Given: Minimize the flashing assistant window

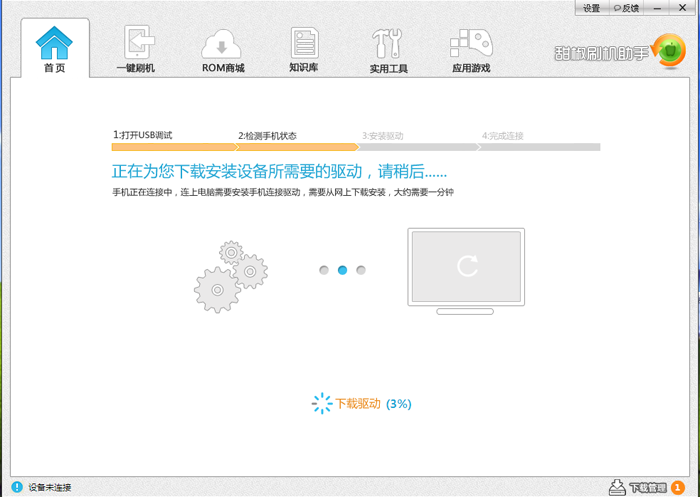Looking at the screenshot, I should 657,8.
